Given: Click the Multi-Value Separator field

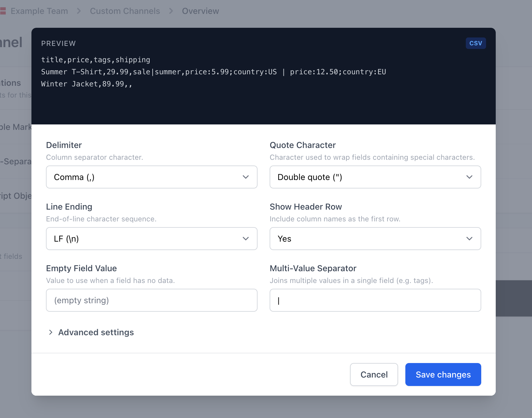Looking at the screenshot, I should (375, 300).
